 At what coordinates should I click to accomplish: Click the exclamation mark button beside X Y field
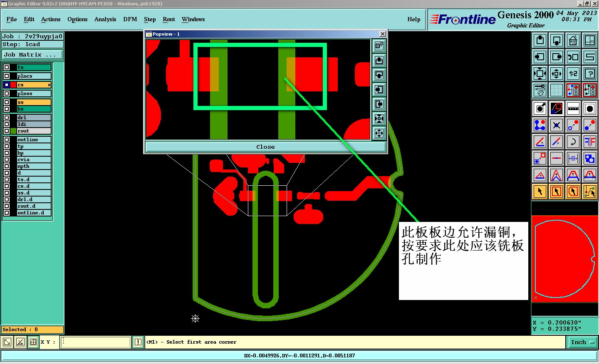tap(138, 342)
